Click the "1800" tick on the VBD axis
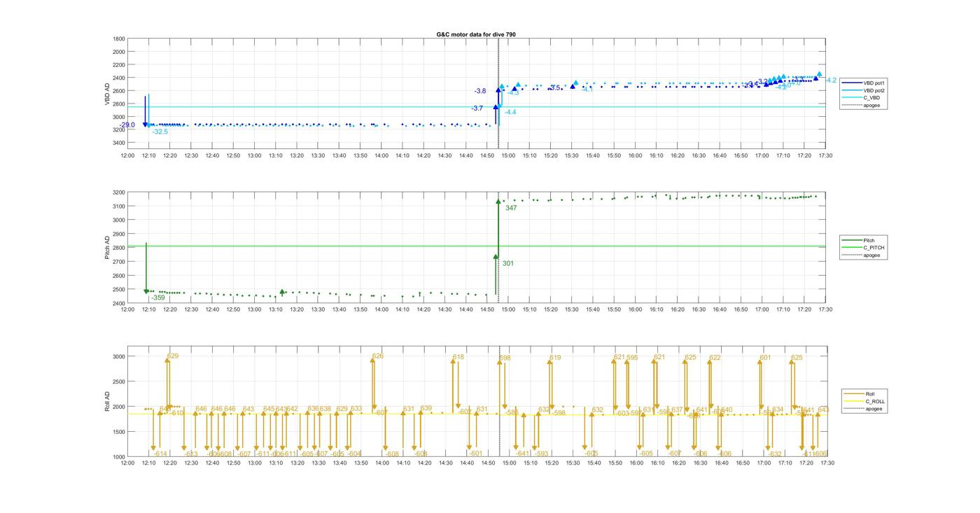This screenshot has width=980, height=513. point(118,38)
